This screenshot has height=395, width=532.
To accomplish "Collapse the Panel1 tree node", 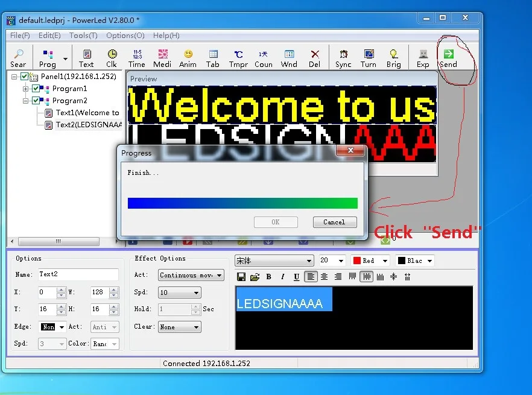I will click(14, 77).
